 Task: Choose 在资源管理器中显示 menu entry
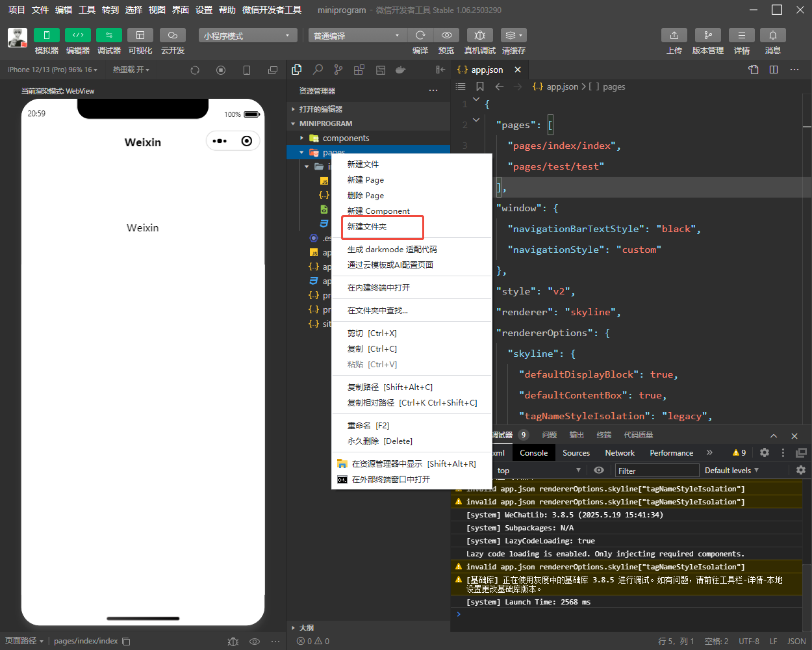[412, 463]
